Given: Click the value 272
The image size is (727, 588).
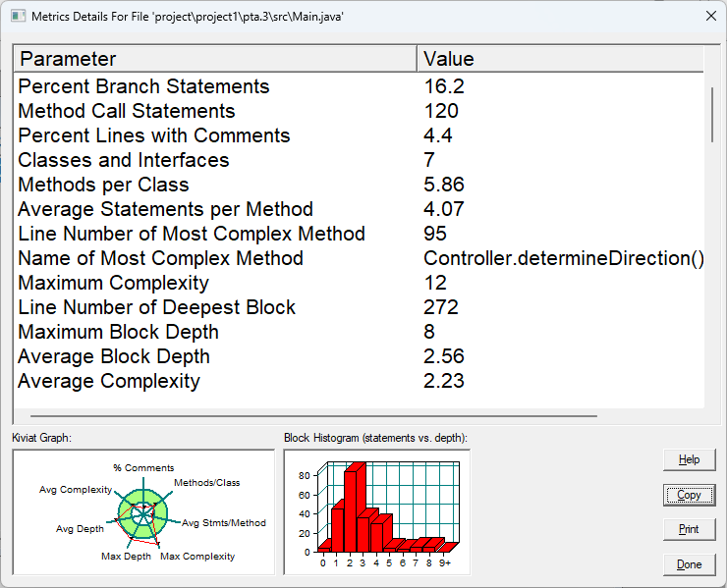Looking at the screenshot, I should click(441, 307).
